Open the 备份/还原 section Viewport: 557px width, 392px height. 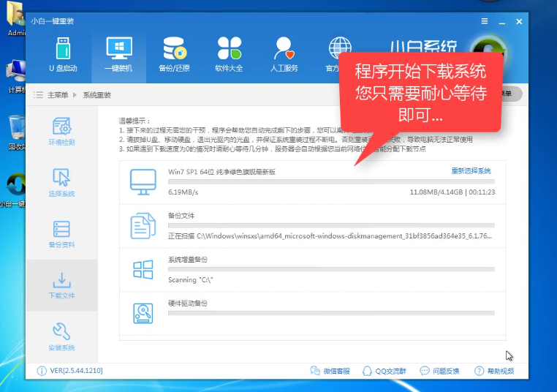pyautogui.click(x=173, y=55)
